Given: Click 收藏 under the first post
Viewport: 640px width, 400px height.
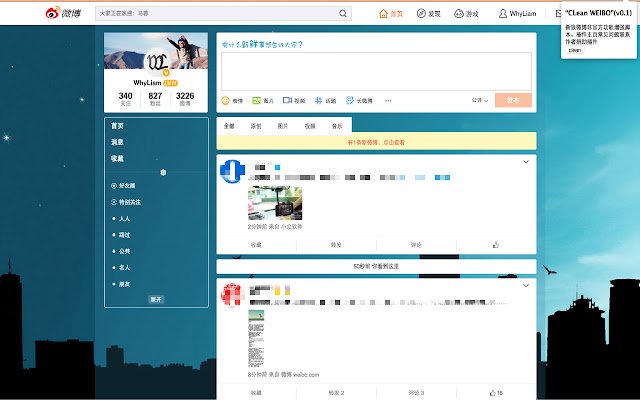Looking at the screenshot, I should tap(256, 245).
